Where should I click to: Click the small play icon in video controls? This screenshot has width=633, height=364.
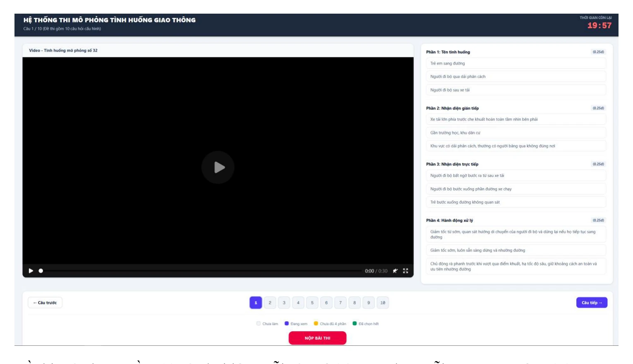coord(31,271)
